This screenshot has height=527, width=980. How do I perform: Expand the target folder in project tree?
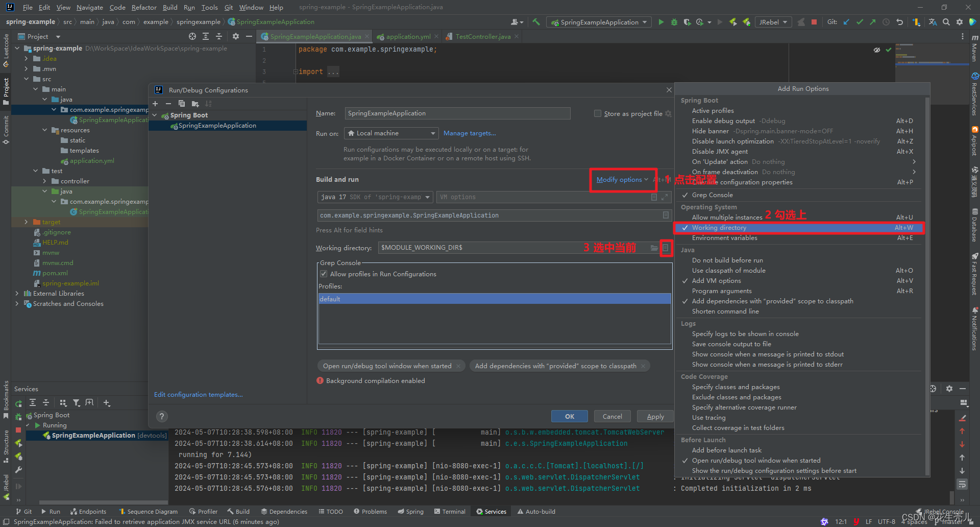coord(26,222)
